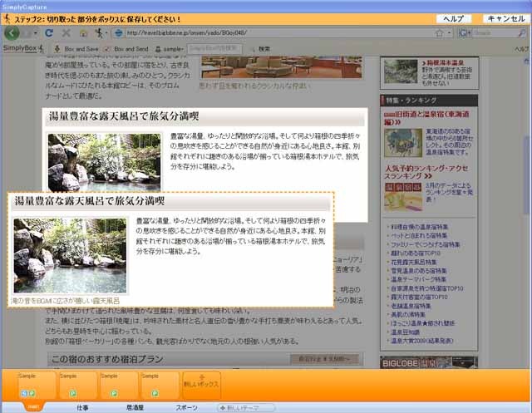Click the magnifier search icon
This screenshot has width=532, height=413.
tap(522, 33)
